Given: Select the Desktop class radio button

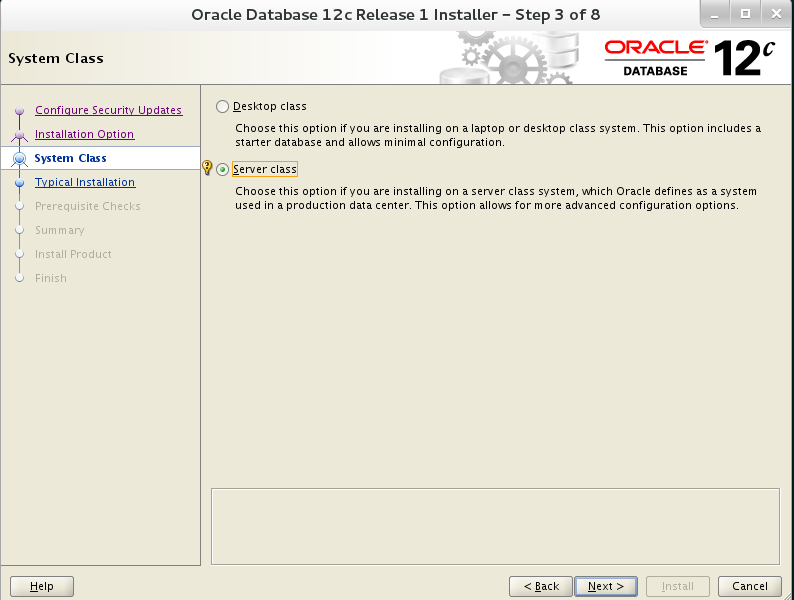Looking at the screenshot, I should tap(222, 106).
